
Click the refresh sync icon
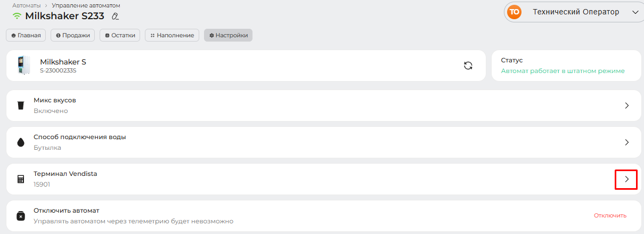(x=468, y=66)
